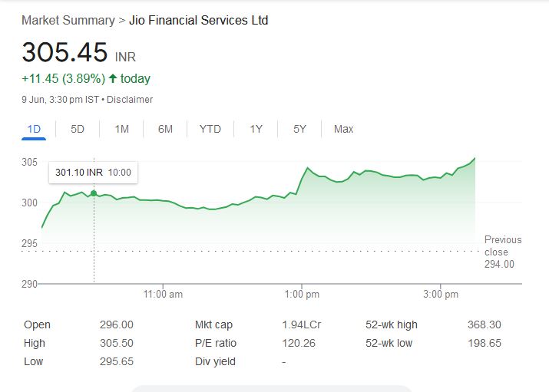The height and width of the screenshot is (392, 549).
Task: Open the Disclaimer link
Action: pos(130,100)
